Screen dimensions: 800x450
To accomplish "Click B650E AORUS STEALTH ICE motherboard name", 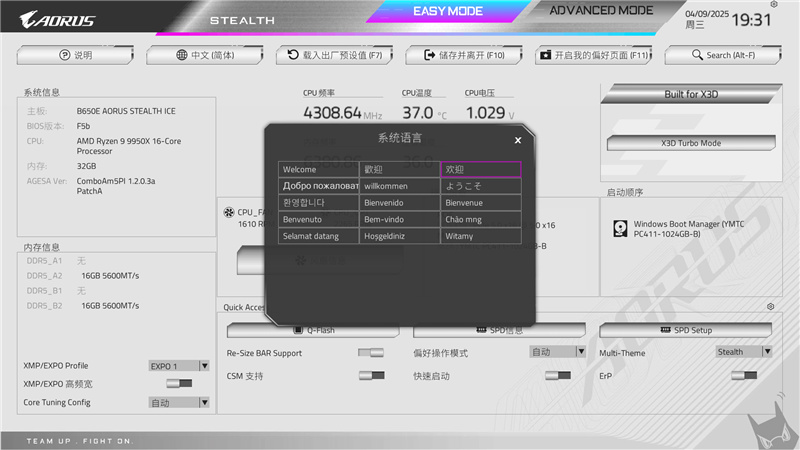I will (x=126, y=111).
